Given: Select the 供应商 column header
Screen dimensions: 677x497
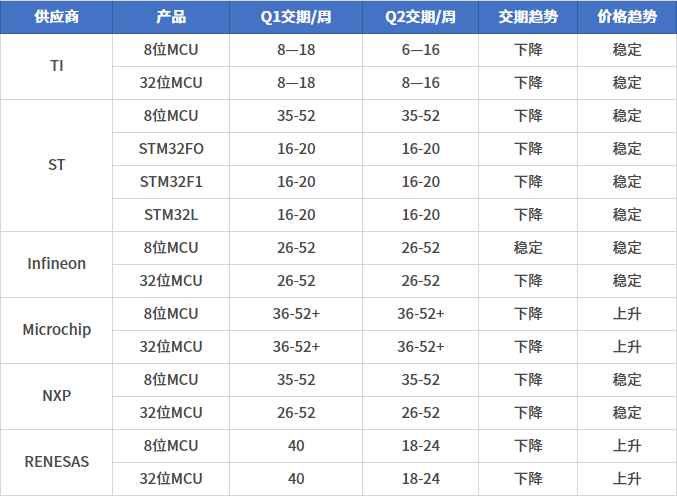Looking at the screenshot, I should point(57,17).
